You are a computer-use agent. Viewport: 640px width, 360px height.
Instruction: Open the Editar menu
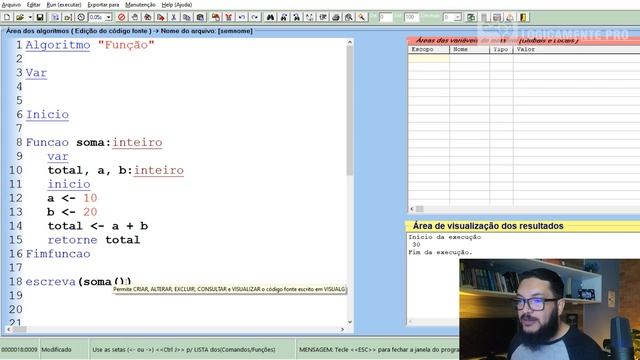coord(33,5)
